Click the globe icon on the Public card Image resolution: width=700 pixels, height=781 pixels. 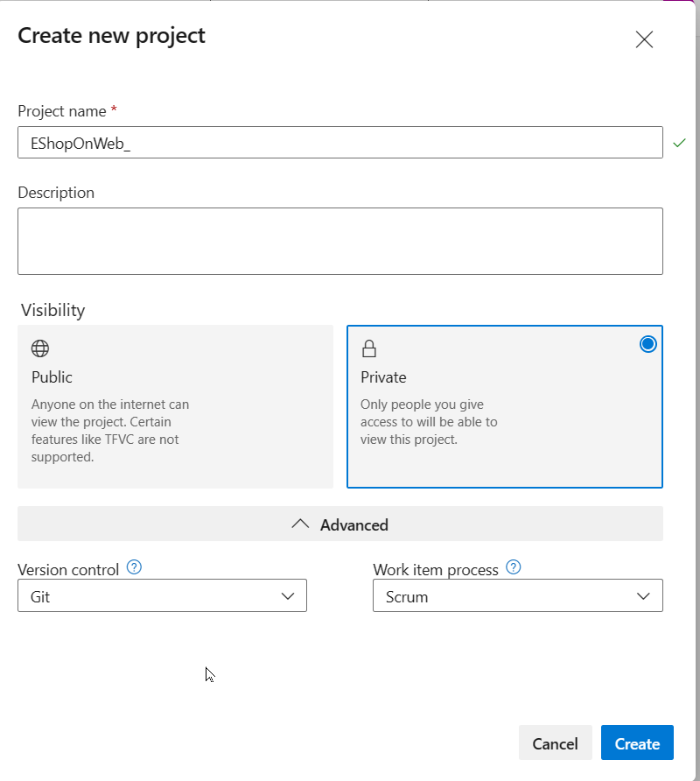[x=40, y=348]
